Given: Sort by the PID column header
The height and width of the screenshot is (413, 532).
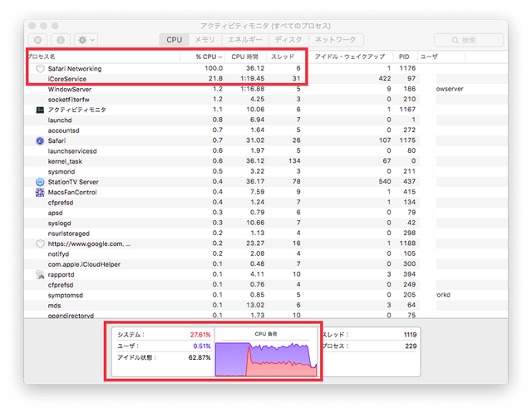Looking at the screenshot, I should [x=404, y=57].
